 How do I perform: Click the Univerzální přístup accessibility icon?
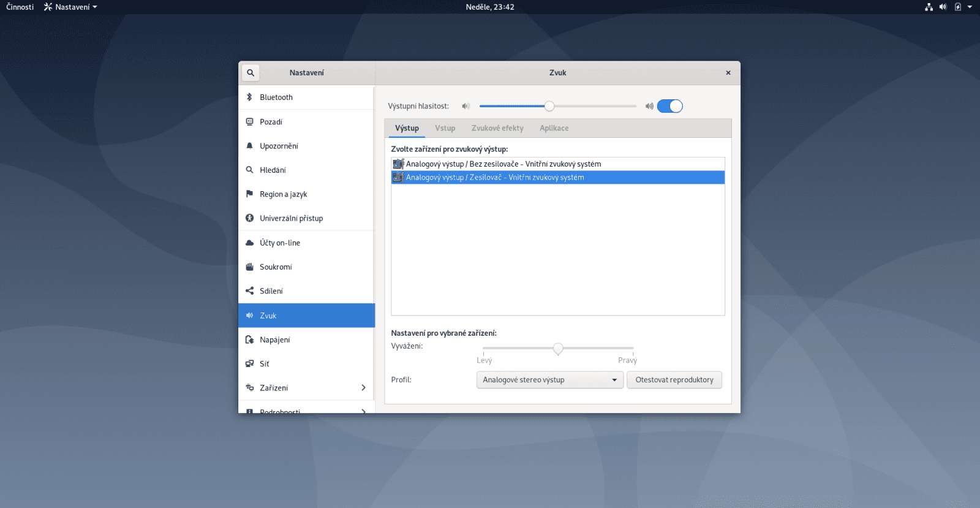(249, 218)
